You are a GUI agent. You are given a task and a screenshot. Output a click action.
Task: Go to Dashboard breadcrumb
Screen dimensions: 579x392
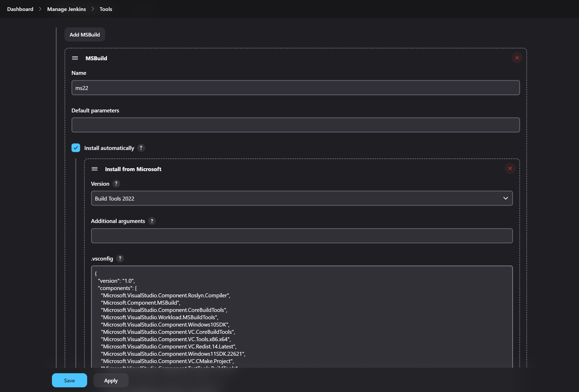[x=20, y=9]
